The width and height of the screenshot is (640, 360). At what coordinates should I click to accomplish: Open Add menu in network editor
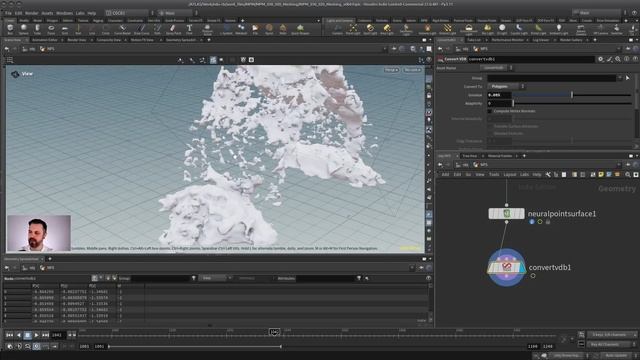[445, 174]
